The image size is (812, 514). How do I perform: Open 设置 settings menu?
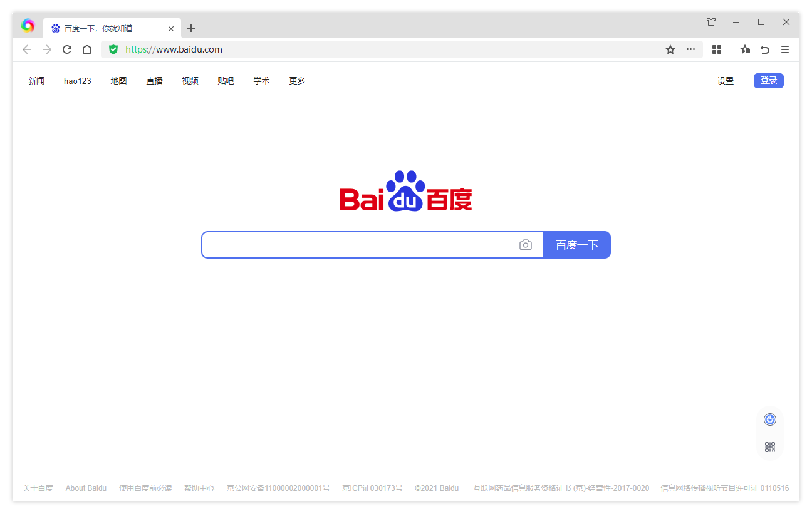(x=726, y=81)
